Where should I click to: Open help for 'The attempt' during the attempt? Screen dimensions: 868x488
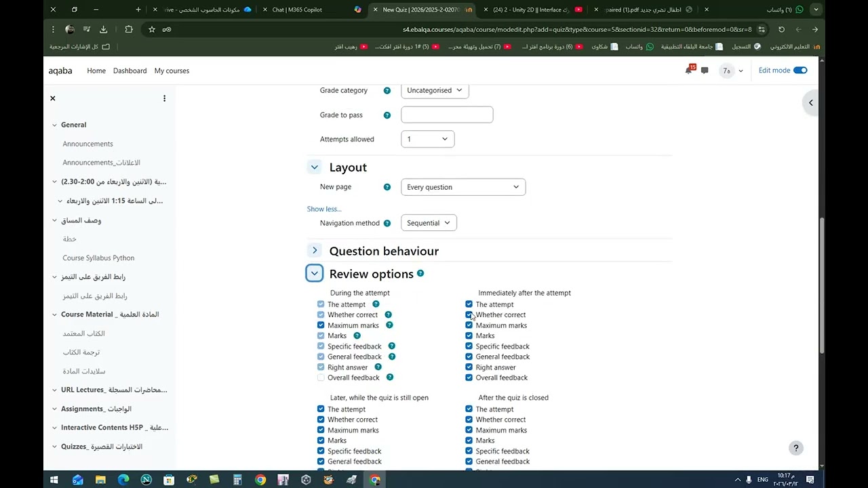pyautogui.click(x=376, y=304)
